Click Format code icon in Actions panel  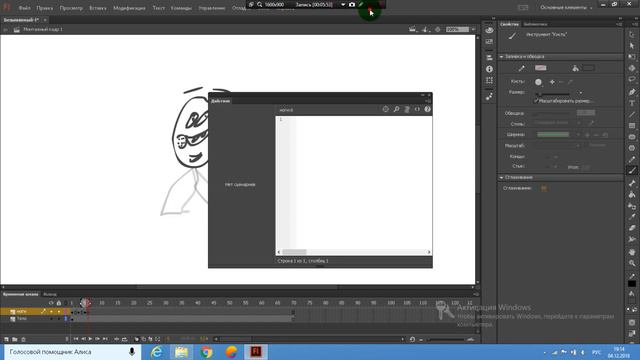[407, 109]
